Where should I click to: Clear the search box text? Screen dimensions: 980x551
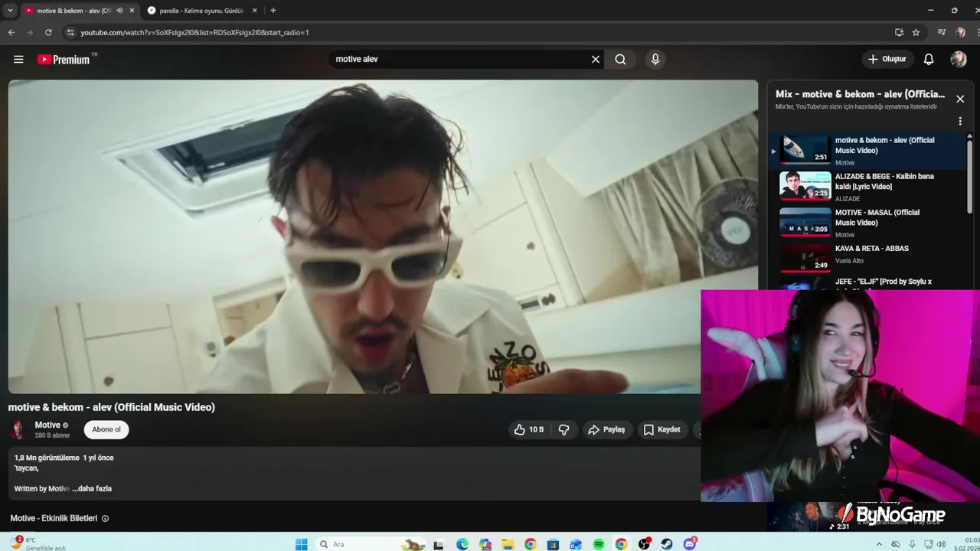[595, 59]
